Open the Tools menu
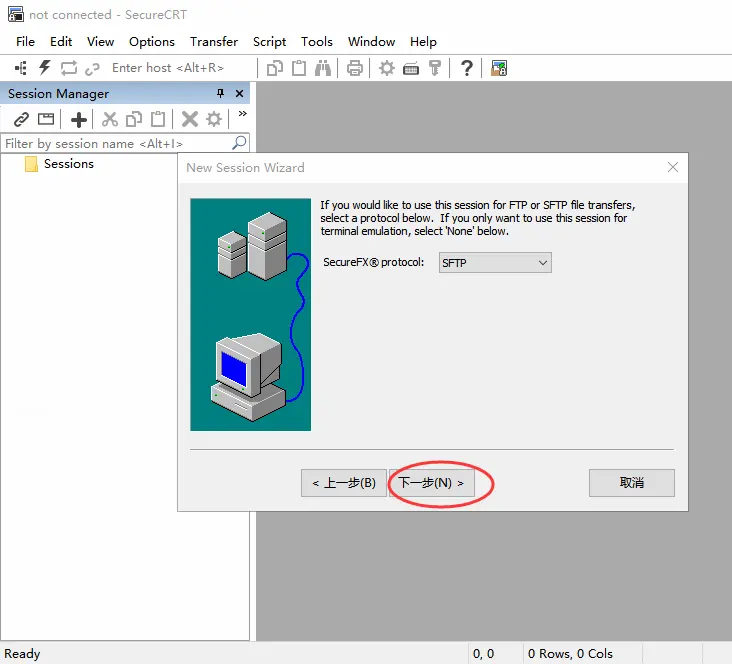The width and height of the screenshot is (732, 664). (x=317, y=42)
